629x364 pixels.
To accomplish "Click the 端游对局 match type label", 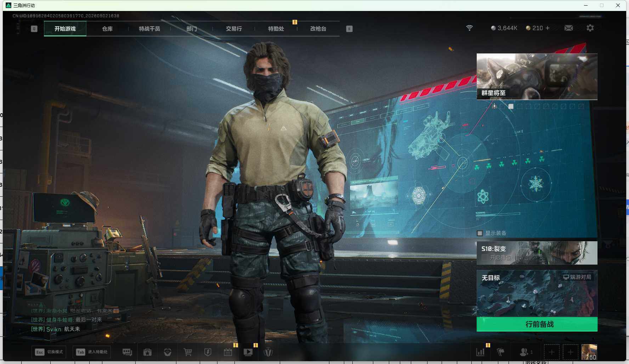I will coord(577,277).
